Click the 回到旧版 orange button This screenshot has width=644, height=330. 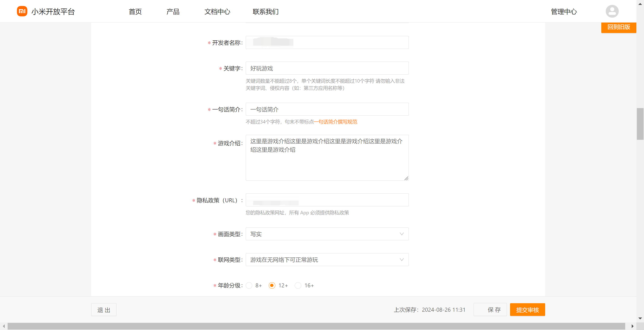pos(619,27)
